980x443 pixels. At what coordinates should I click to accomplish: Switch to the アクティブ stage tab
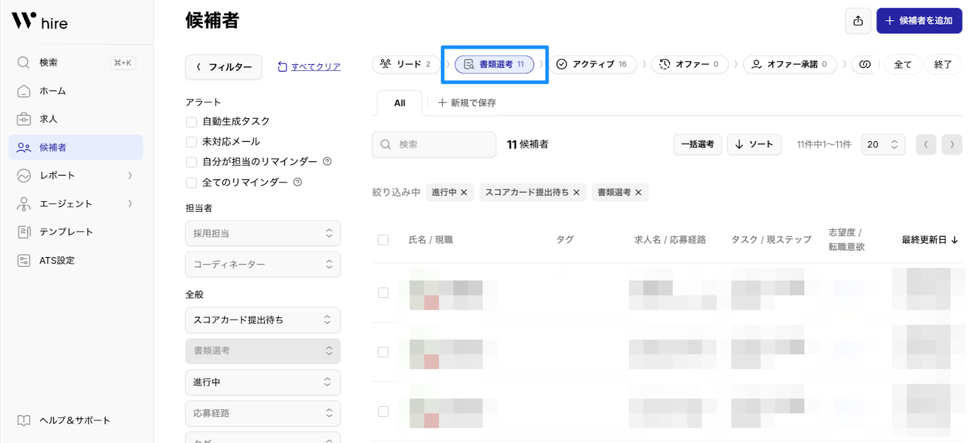click(592, 64)
